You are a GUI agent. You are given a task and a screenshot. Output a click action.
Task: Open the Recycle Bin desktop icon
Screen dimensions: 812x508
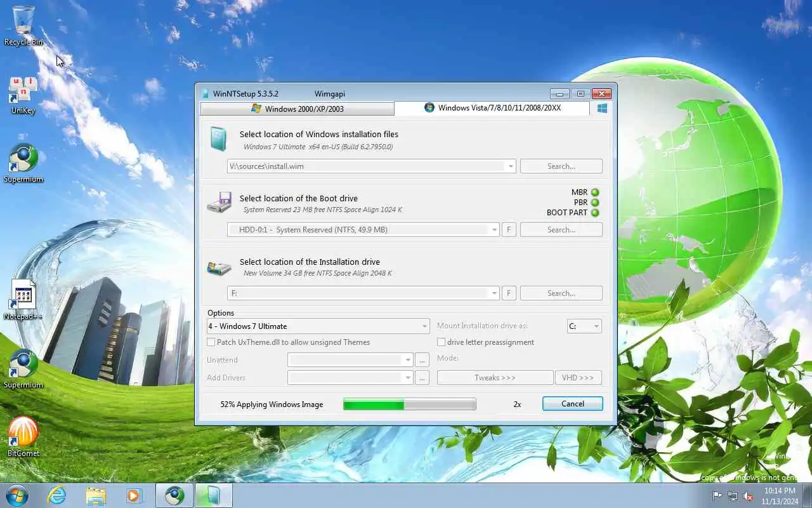coord(23,25)
